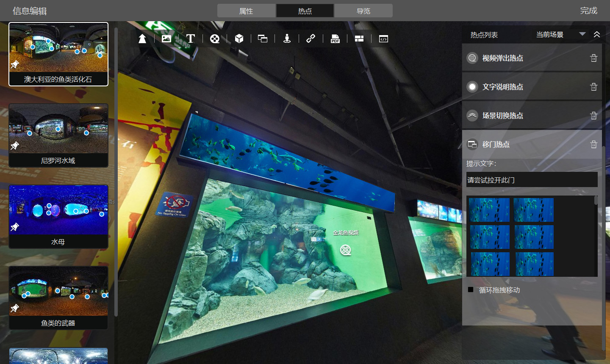Viewport: 610px width, 364px height.
Task: Collapse the hotspot list panel with double chevron
Action: [597, 34]
